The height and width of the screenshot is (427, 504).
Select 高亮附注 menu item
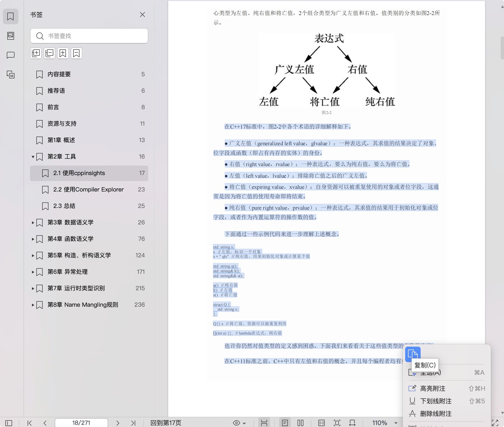pyautogui.click(x=433, y=389)
